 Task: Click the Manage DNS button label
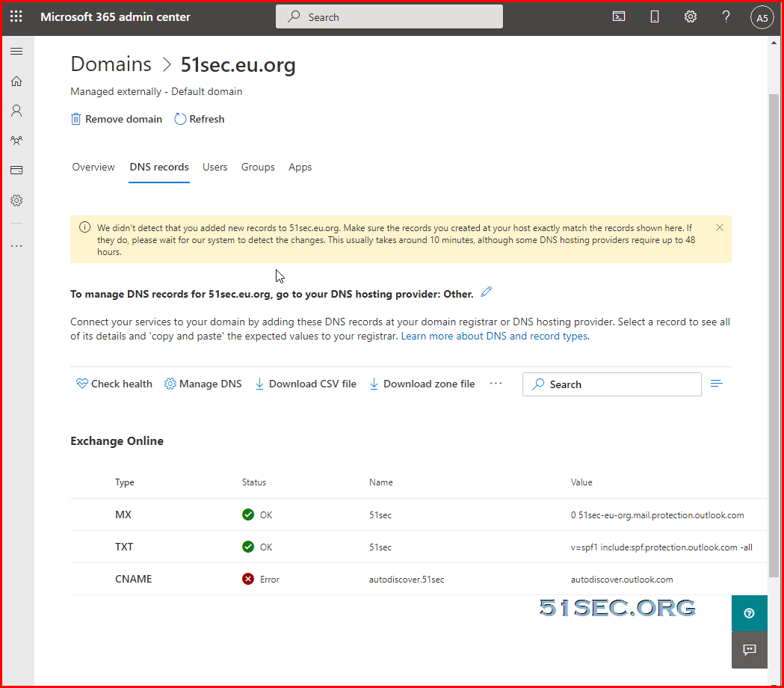click(x=211, y=384)
